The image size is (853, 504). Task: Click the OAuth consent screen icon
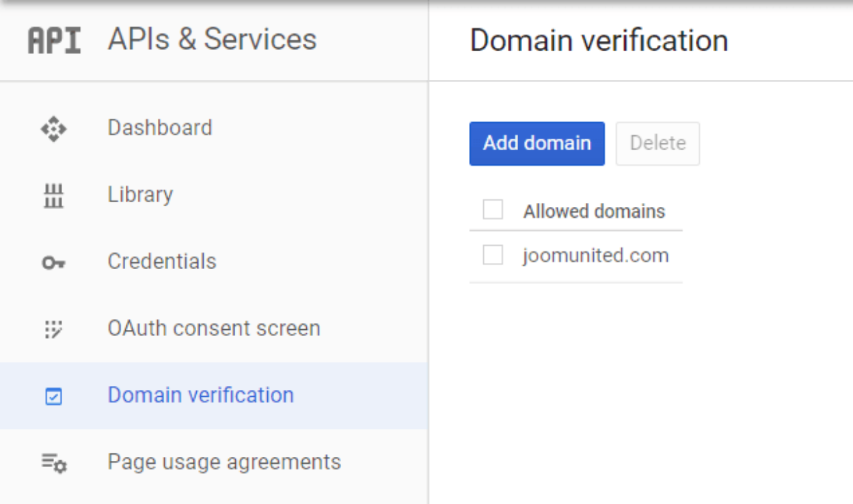click(x=53, y=329)
